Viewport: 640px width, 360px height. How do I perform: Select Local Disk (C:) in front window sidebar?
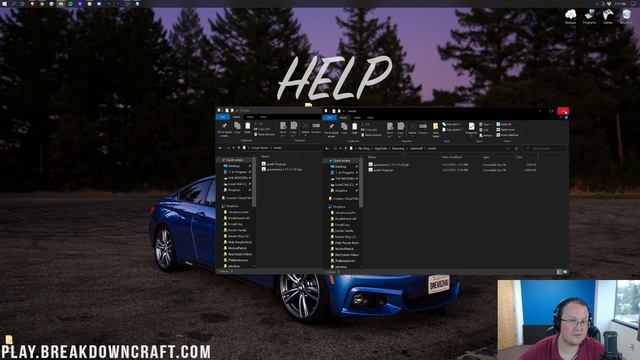(343, 184)
